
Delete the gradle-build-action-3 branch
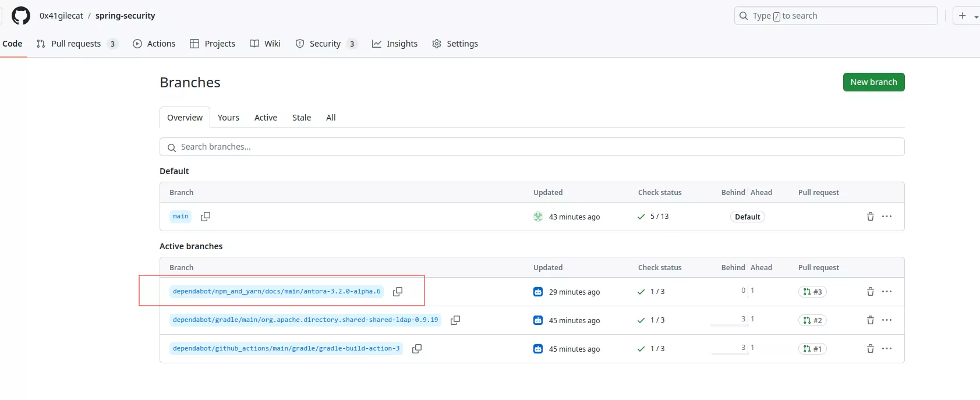(871, 349)
